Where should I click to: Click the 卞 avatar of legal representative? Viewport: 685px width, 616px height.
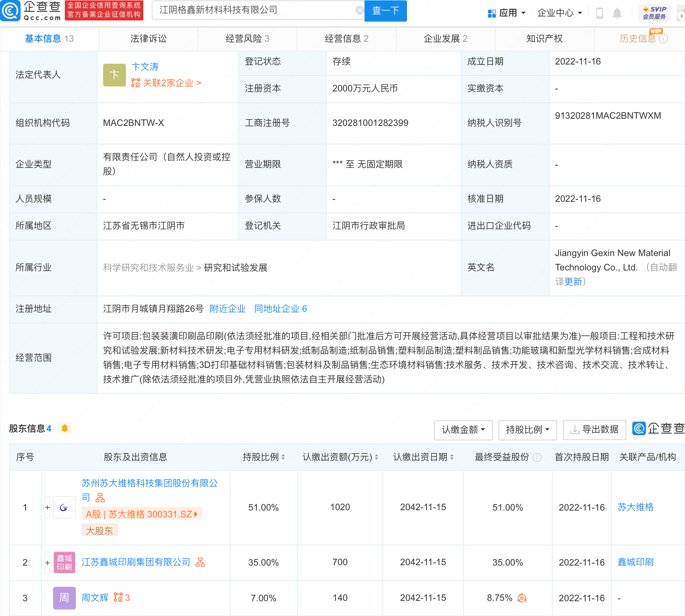(x=114, y=75)
